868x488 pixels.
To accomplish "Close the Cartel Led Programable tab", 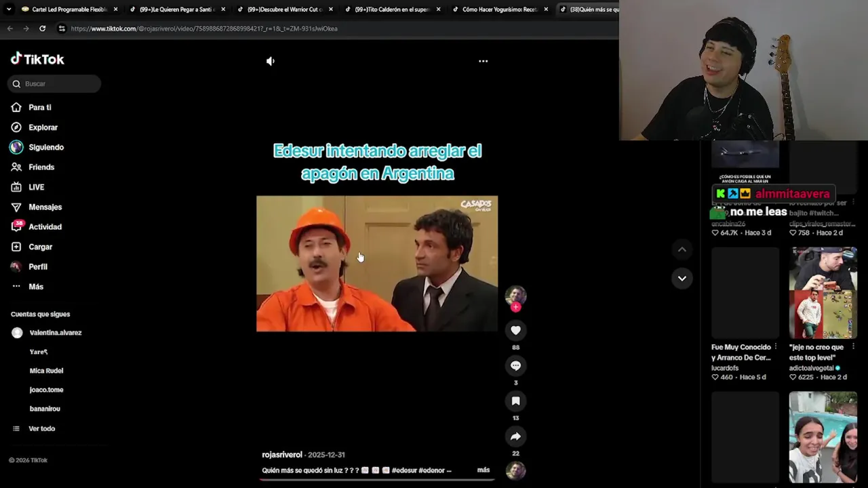I will [115, 9].
